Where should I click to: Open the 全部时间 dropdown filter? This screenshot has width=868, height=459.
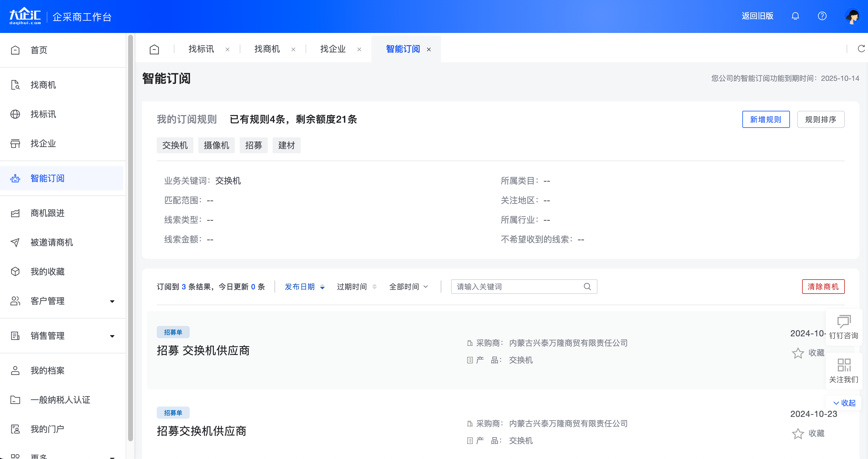click(x=408, y=286)
